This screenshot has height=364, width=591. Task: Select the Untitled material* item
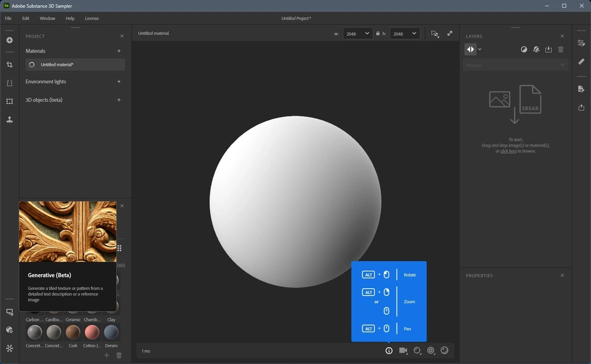tap(75, 65)
